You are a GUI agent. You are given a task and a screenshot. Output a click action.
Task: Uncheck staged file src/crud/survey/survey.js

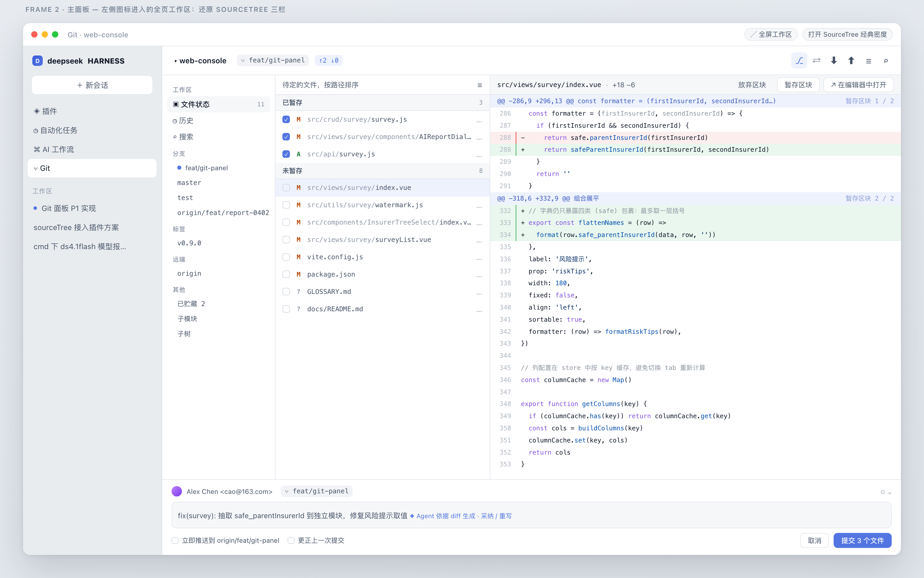[286, 119]
